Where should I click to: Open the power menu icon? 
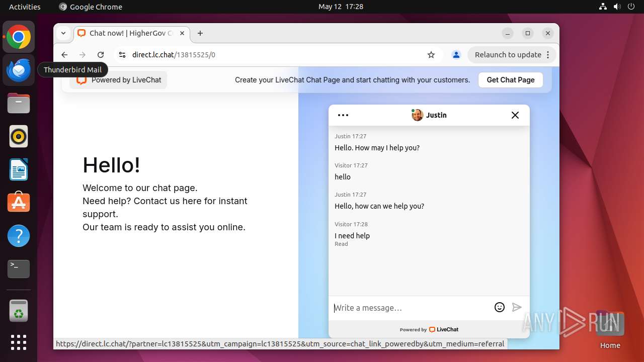631,7
